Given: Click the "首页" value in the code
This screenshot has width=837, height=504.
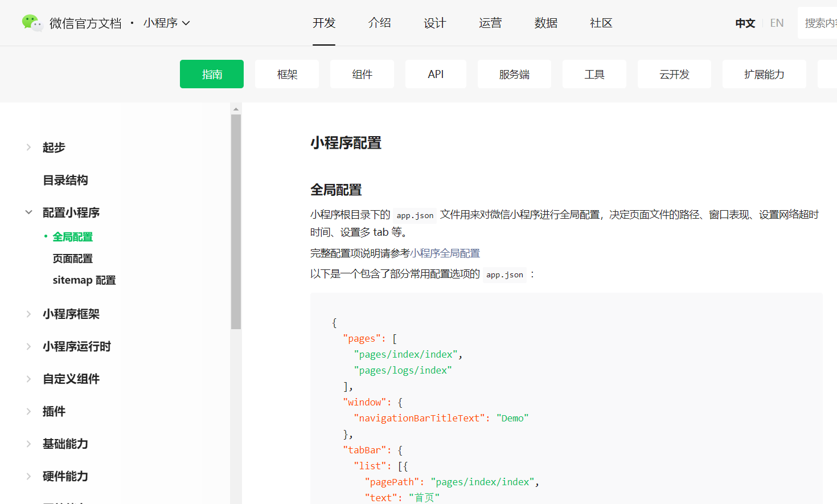Looking at the screenshot, I should (x=424, y=498).
